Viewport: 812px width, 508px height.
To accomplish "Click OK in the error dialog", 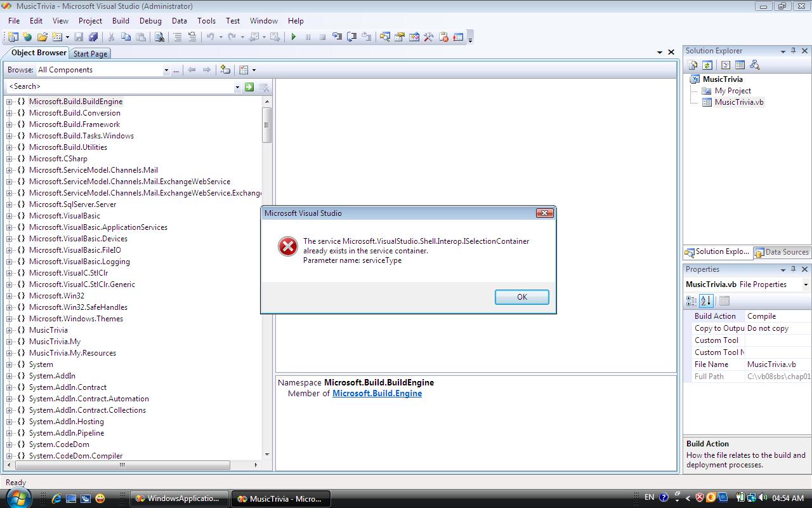I will tap(521, 297).
